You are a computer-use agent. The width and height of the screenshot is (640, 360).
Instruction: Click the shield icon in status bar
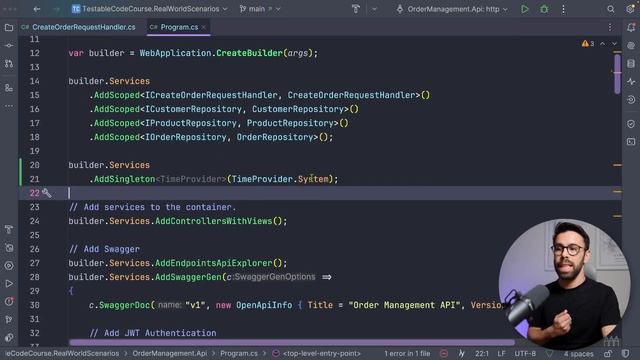(625, 353)
